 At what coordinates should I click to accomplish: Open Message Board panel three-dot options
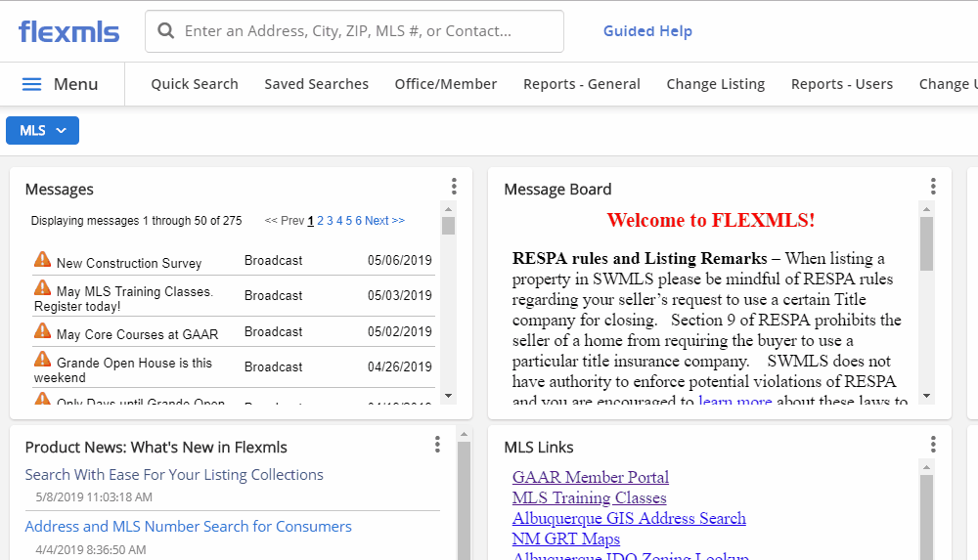933,187
